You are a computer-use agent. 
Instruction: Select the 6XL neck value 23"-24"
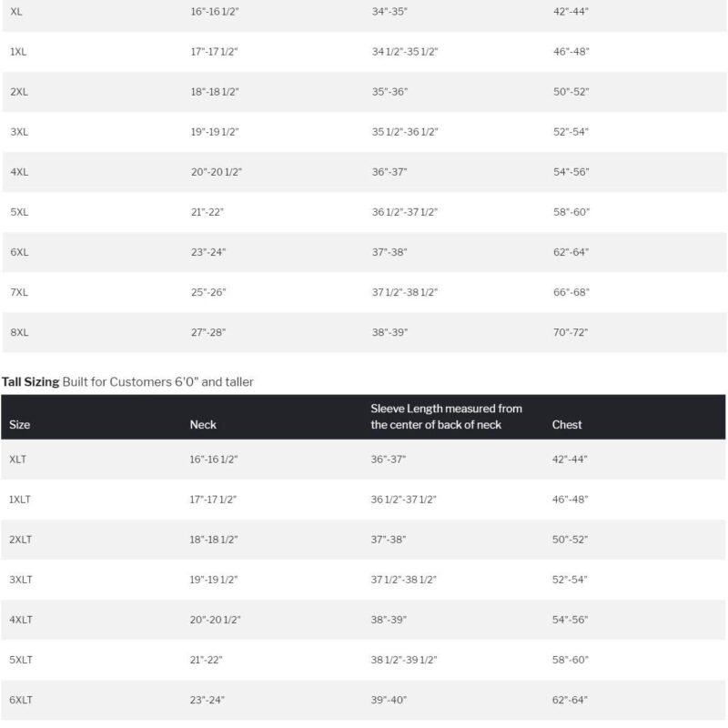208,252
